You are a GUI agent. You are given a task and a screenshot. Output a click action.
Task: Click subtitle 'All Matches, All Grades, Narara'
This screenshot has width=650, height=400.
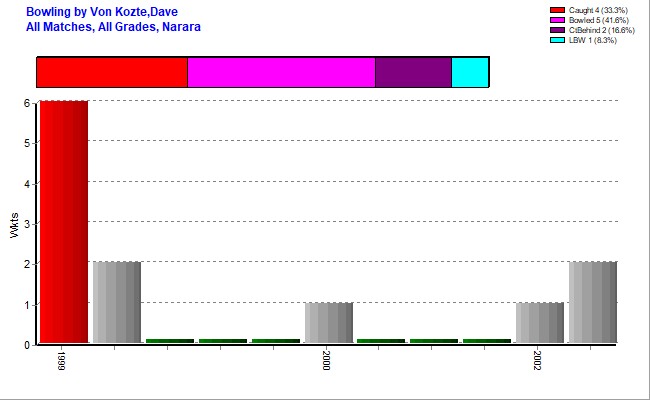coord(113,27)
